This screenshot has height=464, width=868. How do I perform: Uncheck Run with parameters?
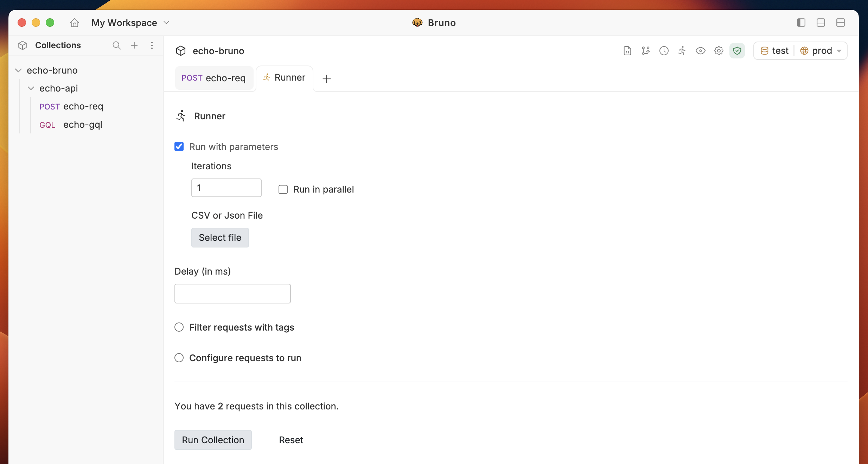point(179,146)
